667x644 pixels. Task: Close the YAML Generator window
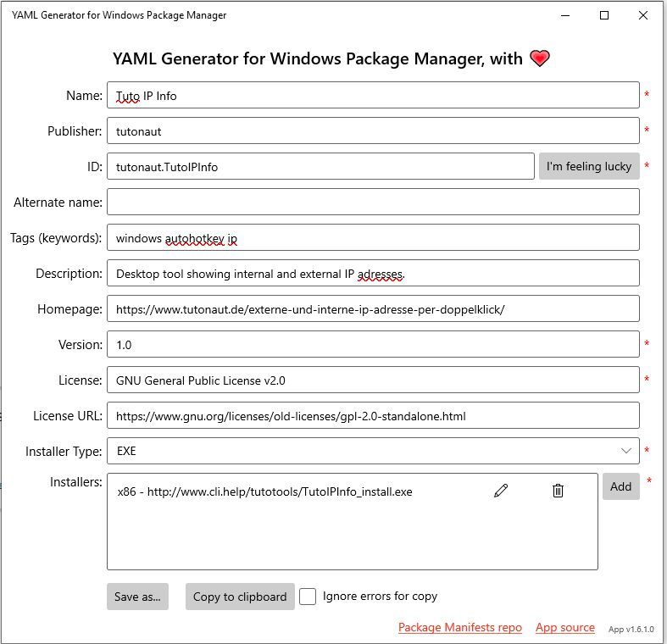[643, 16]
